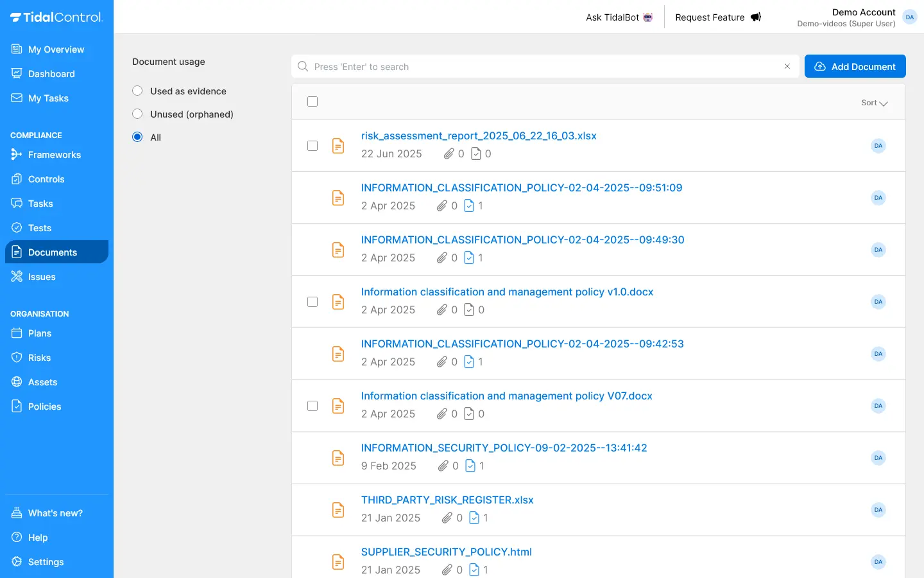924x578 pixels.
Task: Open the SUPPLIER_SECURITY_POLICY.html document link
Action: point(446,552)
